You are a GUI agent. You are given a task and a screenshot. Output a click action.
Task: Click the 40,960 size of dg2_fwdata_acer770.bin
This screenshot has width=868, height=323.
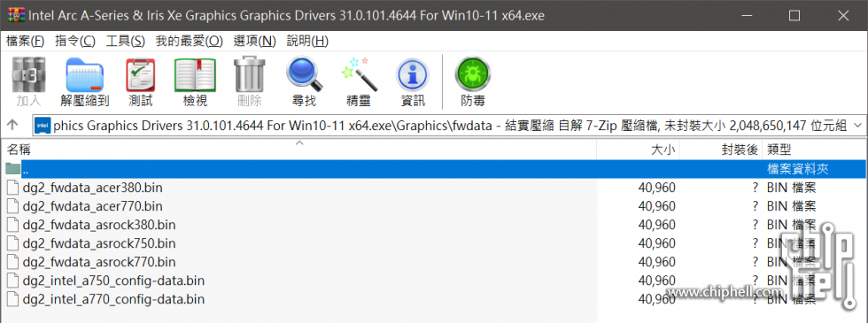[656, 206]
